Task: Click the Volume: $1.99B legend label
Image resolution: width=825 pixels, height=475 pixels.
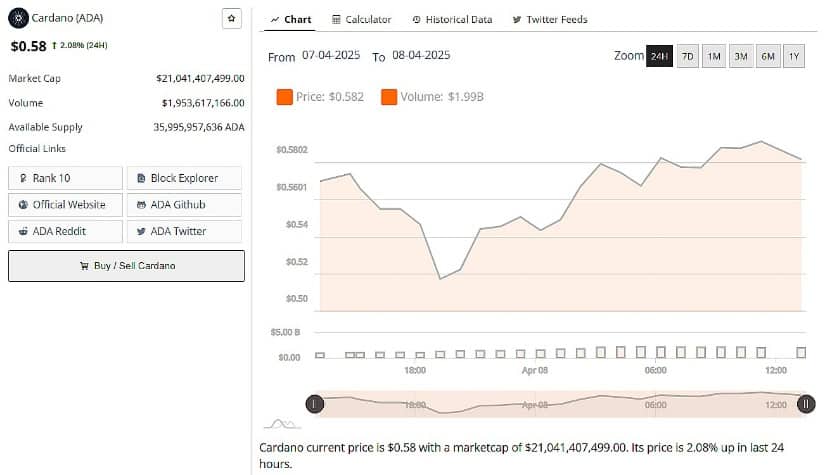Action: [442, 97]
